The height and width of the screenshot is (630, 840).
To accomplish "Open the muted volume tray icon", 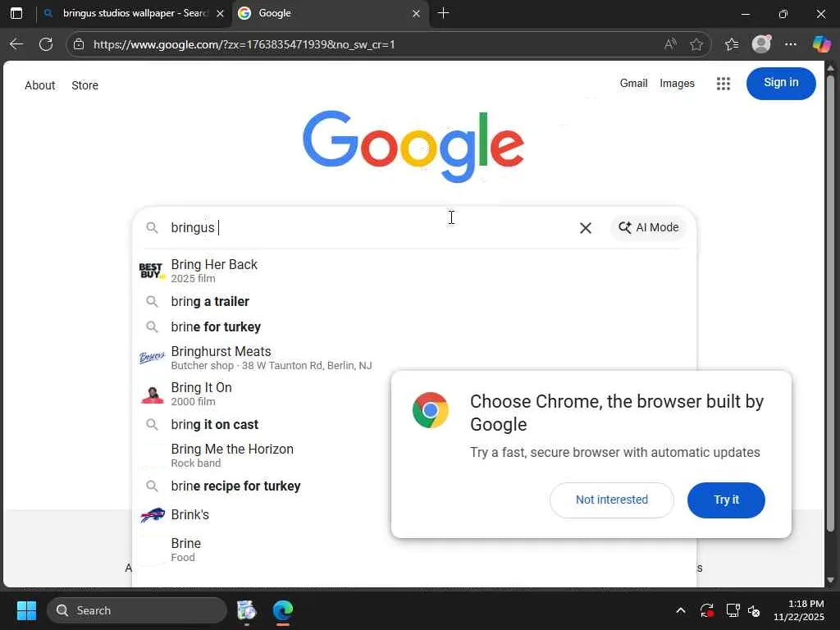I will (x=754, y=610).
